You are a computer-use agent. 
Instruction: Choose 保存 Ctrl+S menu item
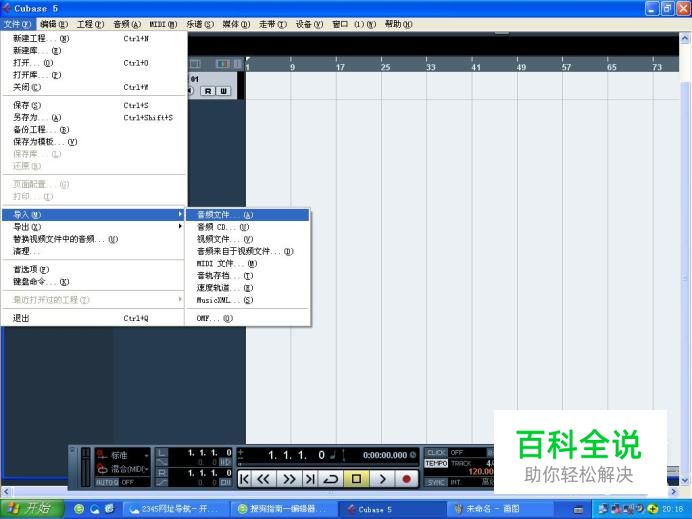coord(93,105)
